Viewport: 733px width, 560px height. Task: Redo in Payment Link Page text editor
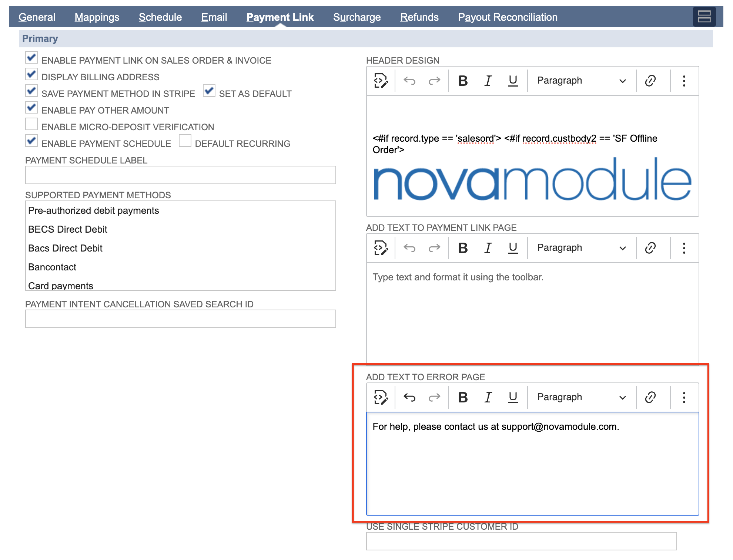pos(434,248)
